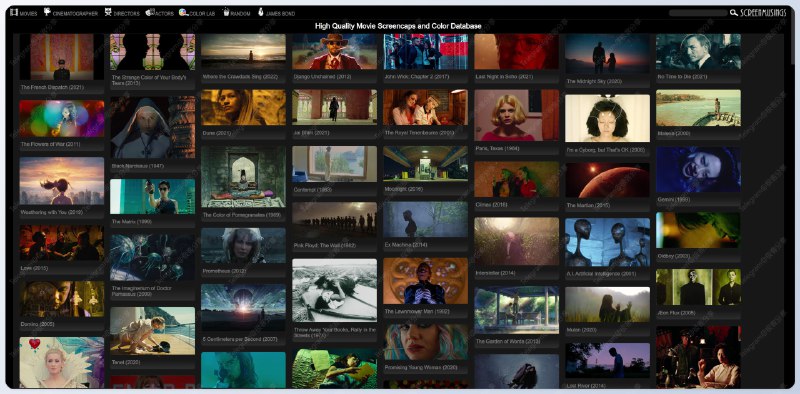The image size is (800, 394).
Task: Open the Black Narcissus (1947) thumbnail
Action: click(x=153, y=128)
